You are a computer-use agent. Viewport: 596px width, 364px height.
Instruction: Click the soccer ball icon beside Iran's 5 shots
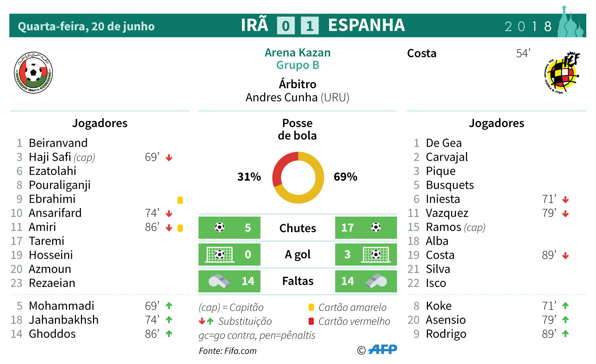click(x=220, y=227)
